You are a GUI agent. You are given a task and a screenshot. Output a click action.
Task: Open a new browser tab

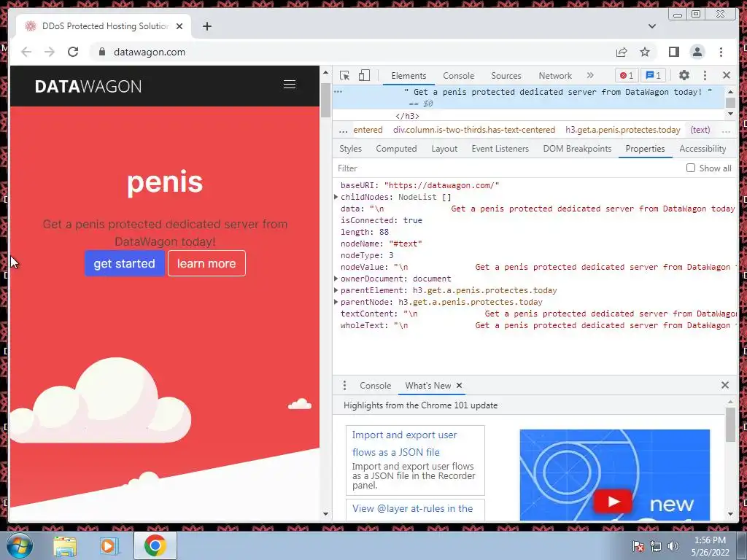[x=206, y=26]
